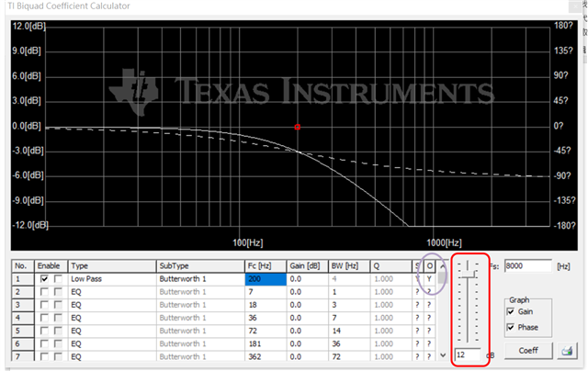Enable filter row 6 first checkbox

tap(44, 343)
